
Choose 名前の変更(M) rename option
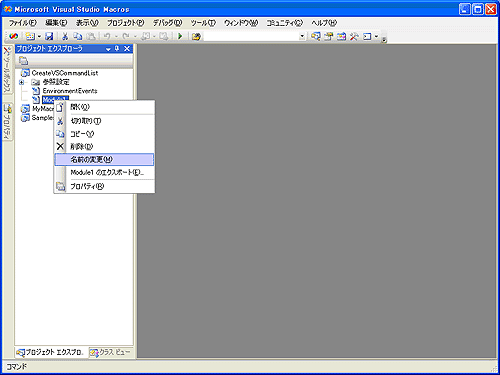104,159
